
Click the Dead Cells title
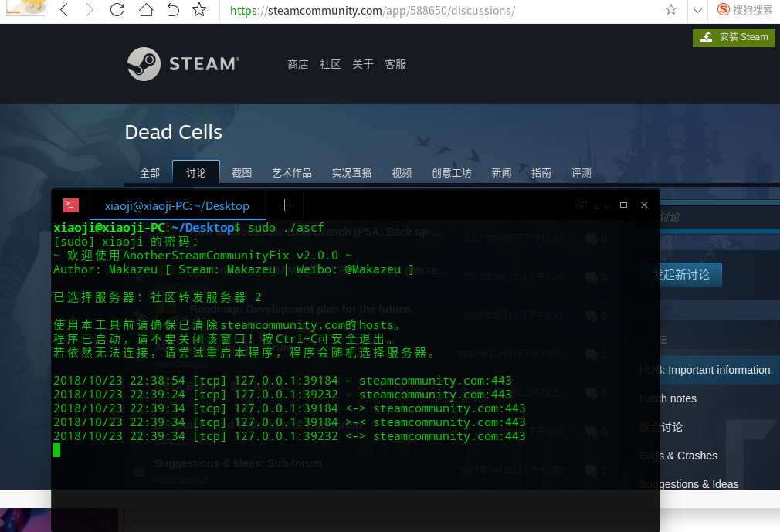click(x=174, y=132)
